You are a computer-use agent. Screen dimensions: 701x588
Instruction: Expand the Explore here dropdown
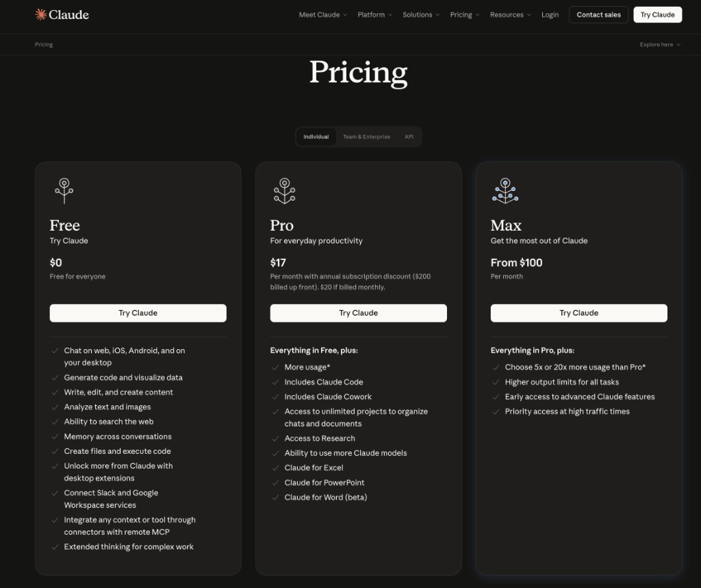tap(660, 44)
